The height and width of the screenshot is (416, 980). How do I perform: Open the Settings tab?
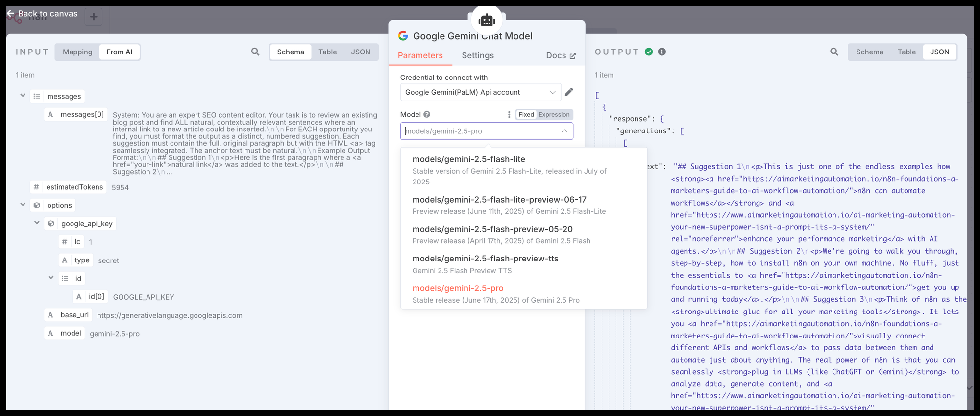coord(477,55)
